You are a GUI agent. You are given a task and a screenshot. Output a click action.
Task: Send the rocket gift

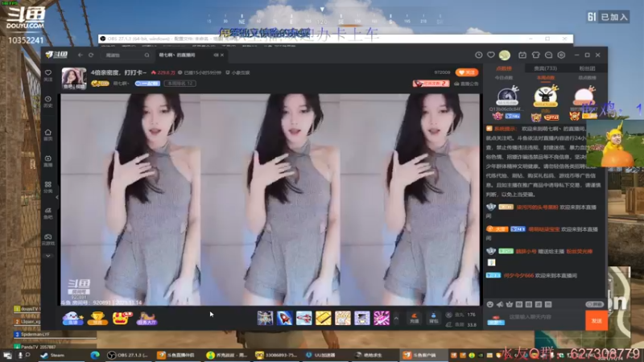(x=284, y=318)
